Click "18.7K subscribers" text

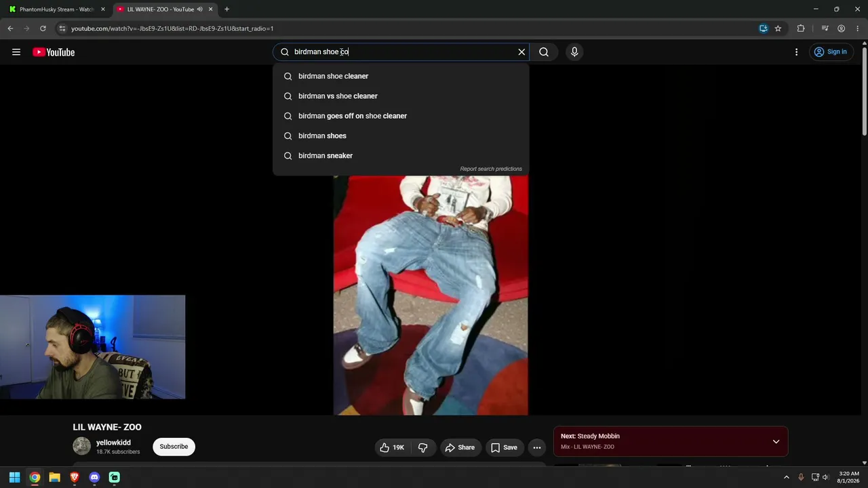pyautogui.click(x=118, y=452)
